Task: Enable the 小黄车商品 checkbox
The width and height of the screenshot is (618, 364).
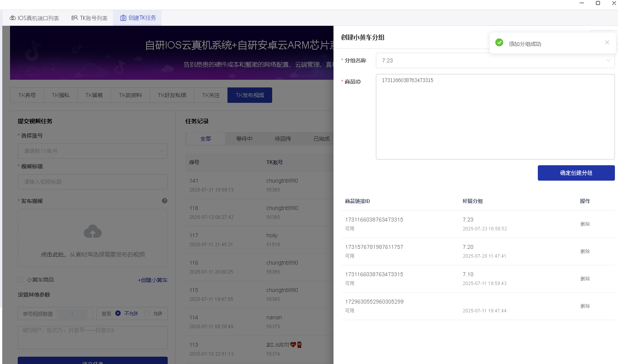Action: [x=20, y=280]
